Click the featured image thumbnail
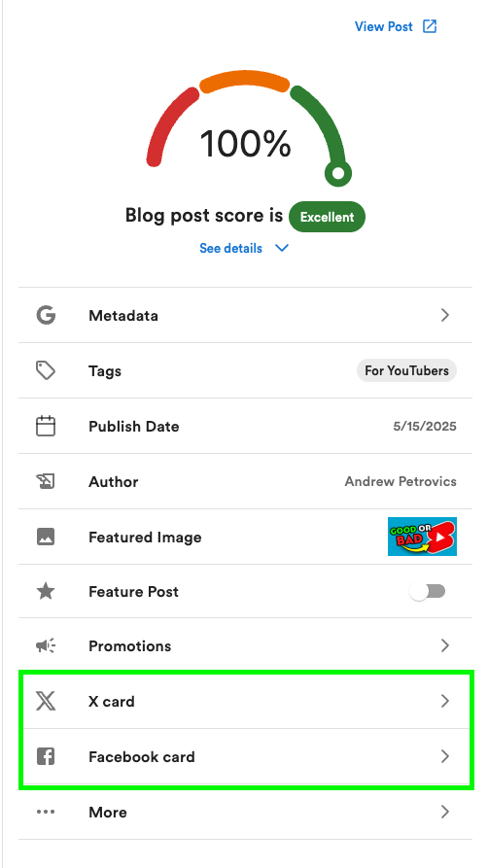 coord(422,537)
